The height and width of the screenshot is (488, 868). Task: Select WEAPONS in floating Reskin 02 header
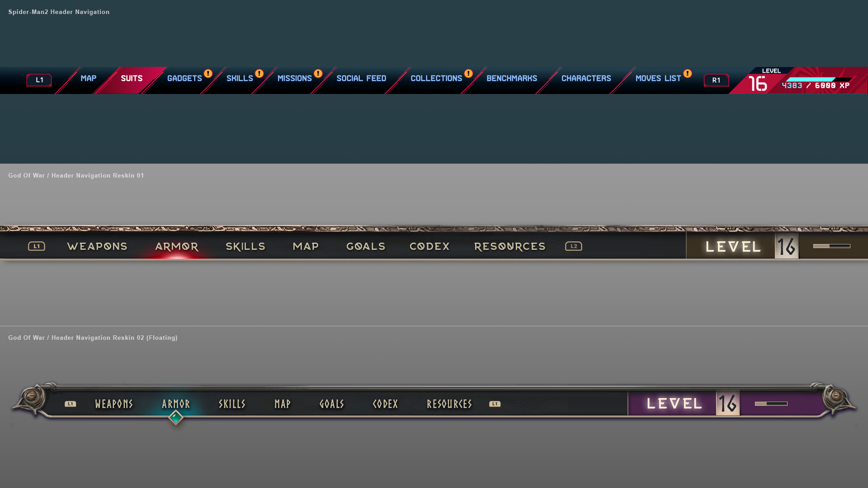click(114, 404)
